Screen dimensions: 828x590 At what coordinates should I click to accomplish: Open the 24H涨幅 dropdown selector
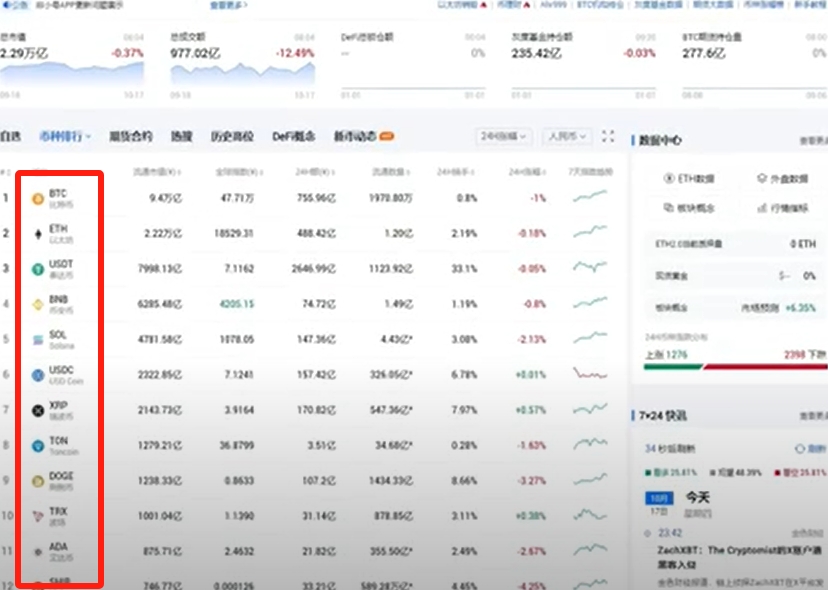(x=503, y=136)
